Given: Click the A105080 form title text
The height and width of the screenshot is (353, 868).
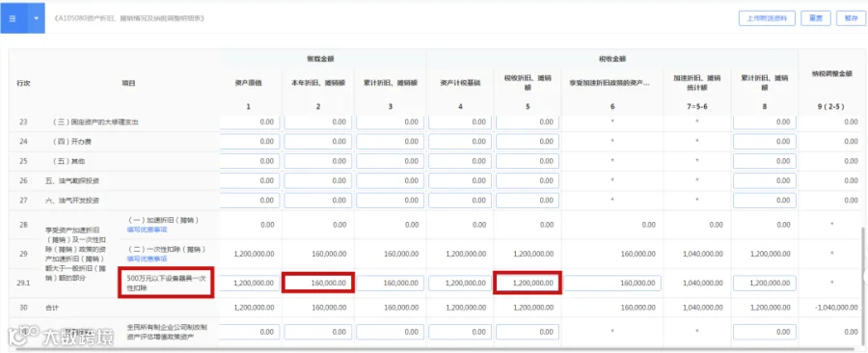Looking at the screenshot, I should coord(129,18).
